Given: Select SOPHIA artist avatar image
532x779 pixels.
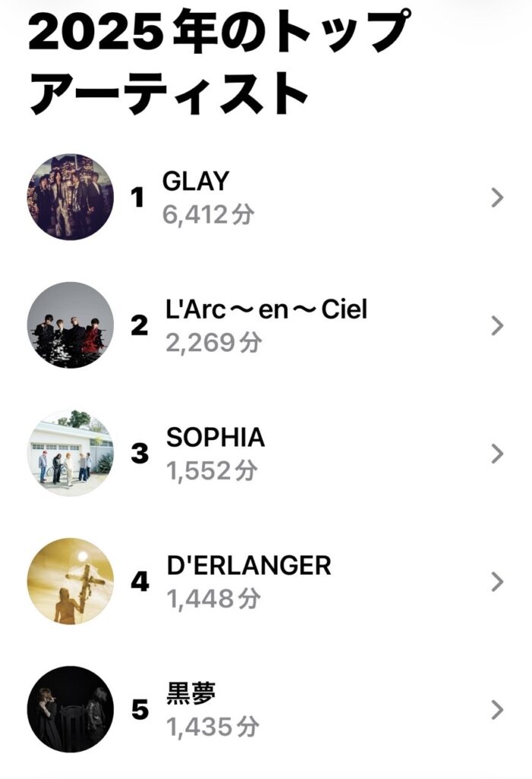Looking at the screenshot, I should [70, 454].
